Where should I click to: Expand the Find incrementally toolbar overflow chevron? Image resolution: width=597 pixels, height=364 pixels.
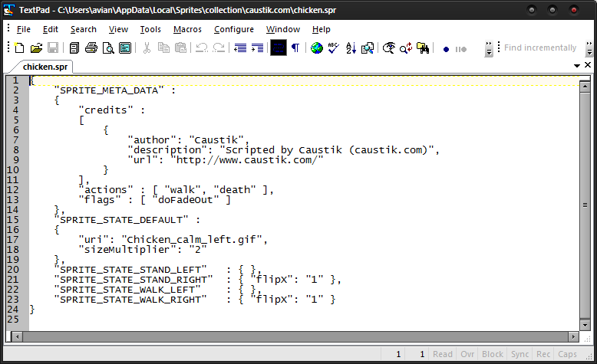587,49
